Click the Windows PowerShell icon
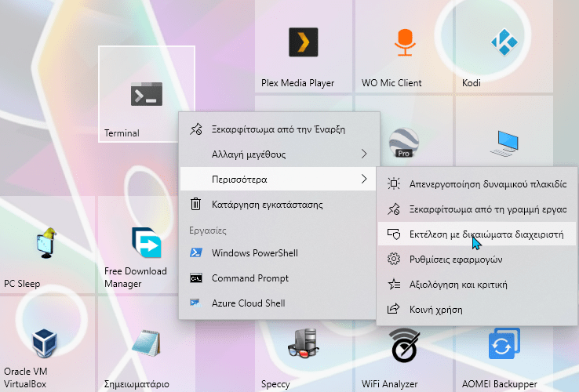The image size is (579, 392). point(195,253)
